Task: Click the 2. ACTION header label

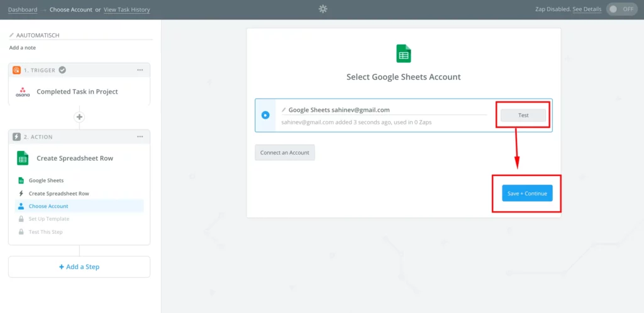Action: (x=38, y=136)
